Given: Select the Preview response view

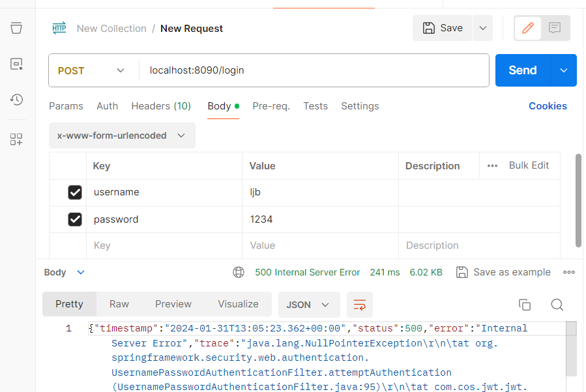Looking at the screenshot, I should [173, 304].
